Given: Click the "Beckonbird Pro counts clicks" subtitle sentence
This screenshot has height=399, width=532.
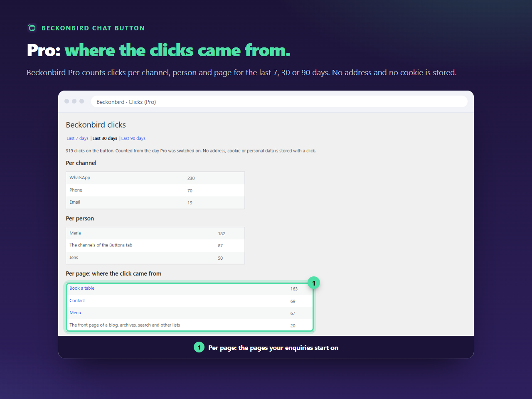Looking at the screenshot, I should [241, 73].
